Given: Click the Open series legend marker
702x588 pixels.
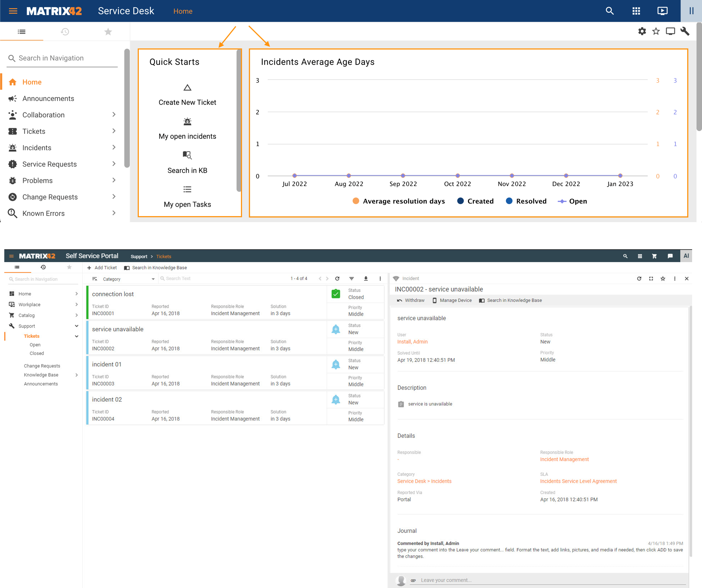Looking at the screenshot, I should tap(562, 201).
